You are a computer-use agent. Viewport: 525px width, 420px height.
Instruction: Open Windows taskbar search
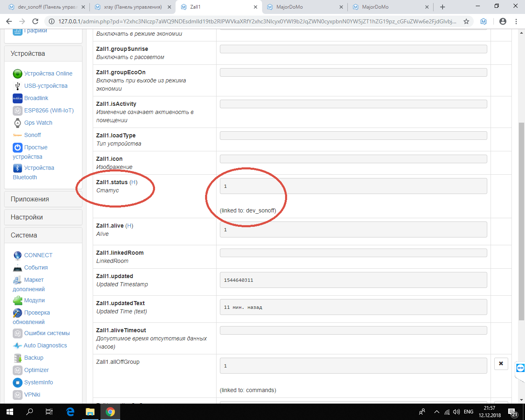click(30, 412)
